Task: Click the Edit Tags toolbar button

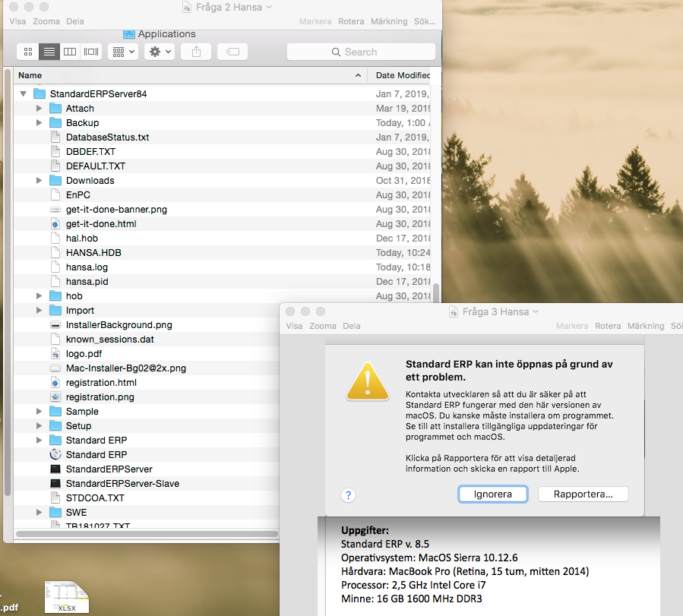Action: click(x=232, y=52)
